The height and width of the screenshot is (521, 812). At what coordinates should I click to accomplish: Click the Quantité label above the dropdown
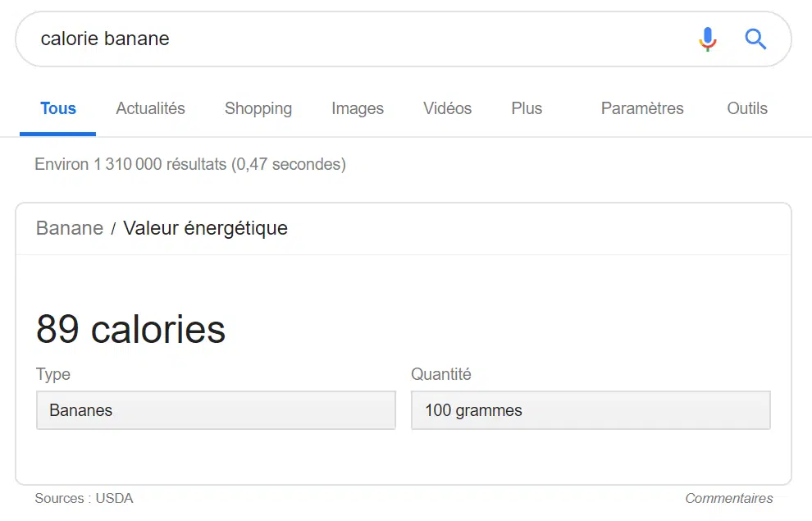[x=441, y=374]
